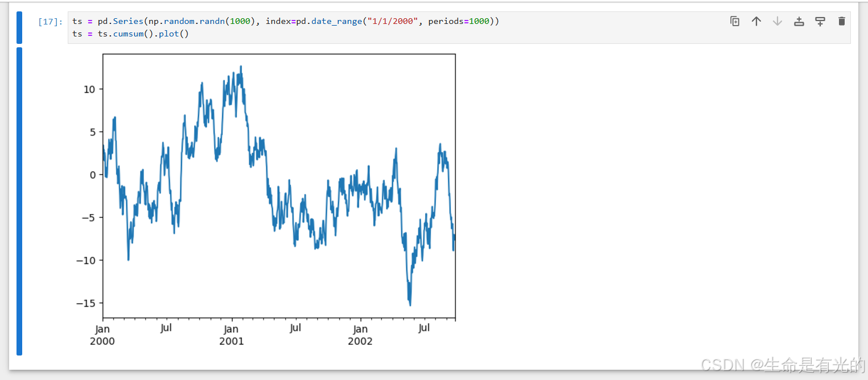
Task: Move cell down with the down arrow
Action: [x=778, y=22]
